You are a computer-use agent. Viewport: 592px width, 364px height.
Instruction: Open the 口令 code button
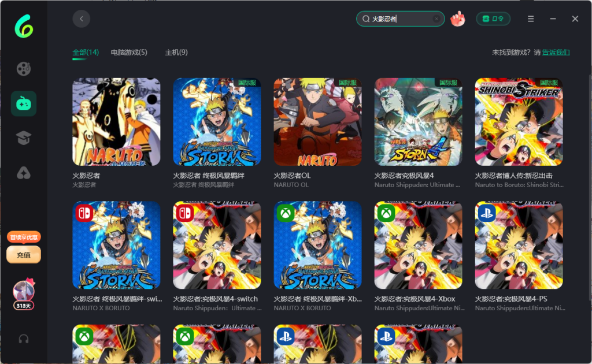[493, 19]
